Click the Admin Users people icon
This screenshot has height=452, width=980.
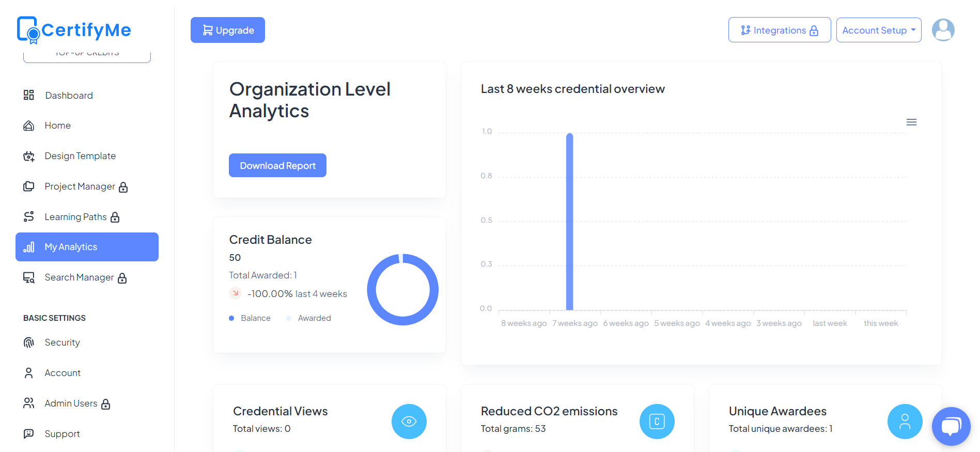click(29, 403)
